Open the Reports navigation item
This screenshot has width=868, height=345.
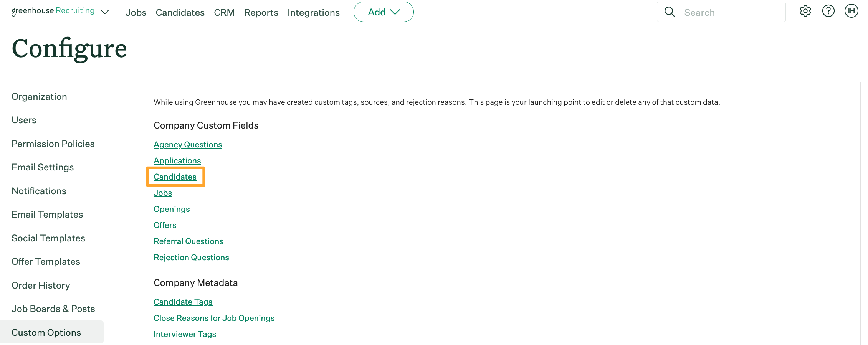(261, 13)
